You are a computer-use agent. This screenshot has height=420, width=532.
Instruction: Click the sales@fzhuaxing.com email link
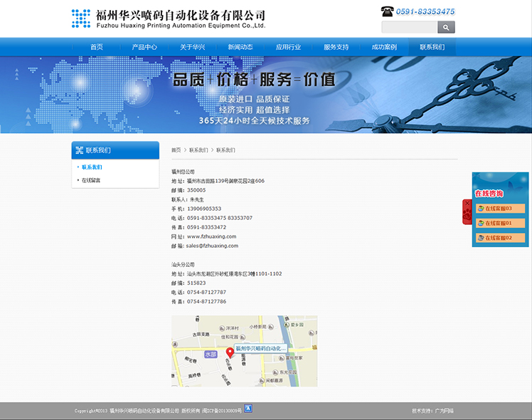click(212, 246)
